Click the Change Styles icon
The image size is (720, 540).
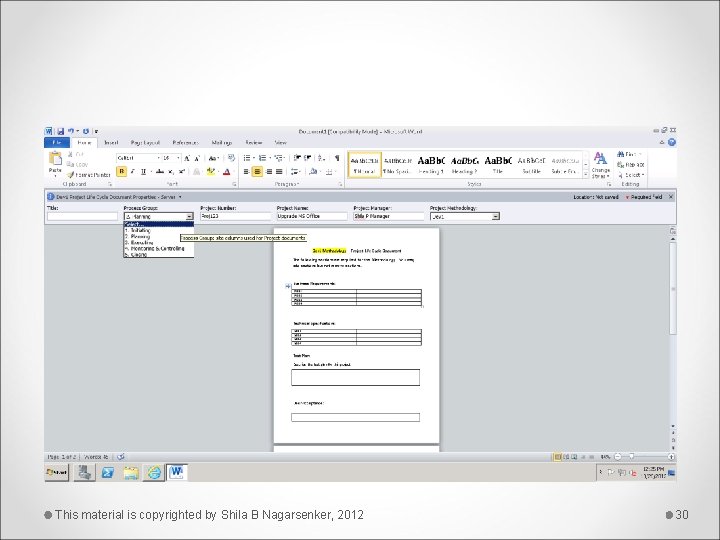600,165
